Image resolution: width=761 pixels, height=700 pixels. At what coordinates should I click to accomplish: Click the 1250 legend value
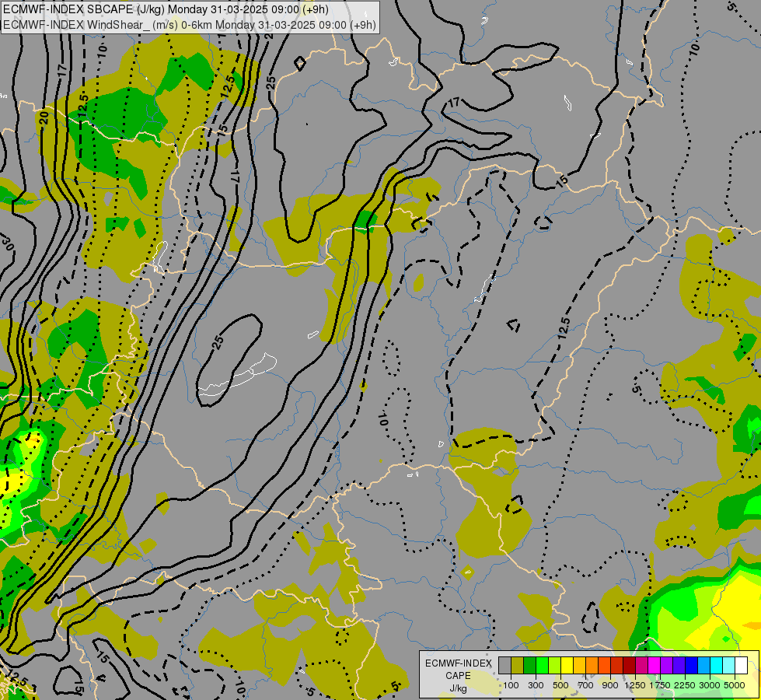635,685
